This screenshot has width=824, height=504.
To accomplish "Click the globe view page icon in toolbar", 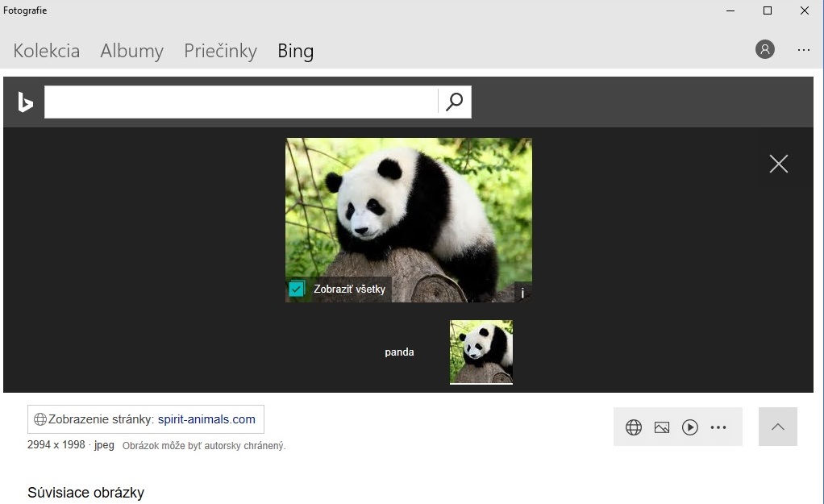I will 634,427.
